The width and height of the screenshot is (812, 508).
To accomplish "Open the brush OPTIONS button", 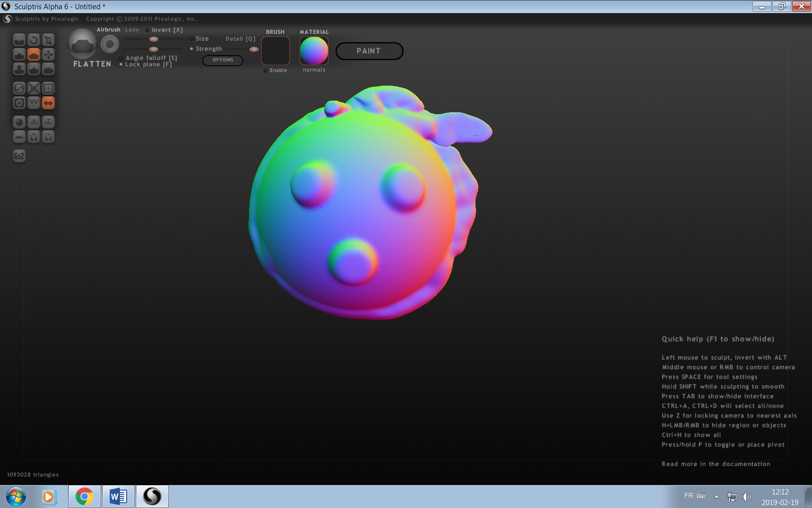I will 222,60.
